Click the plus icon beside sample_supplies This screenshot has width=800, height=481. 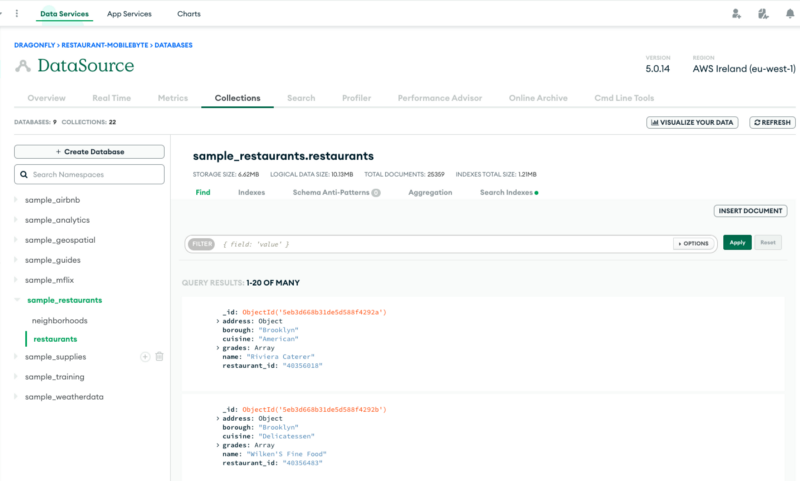145,357
